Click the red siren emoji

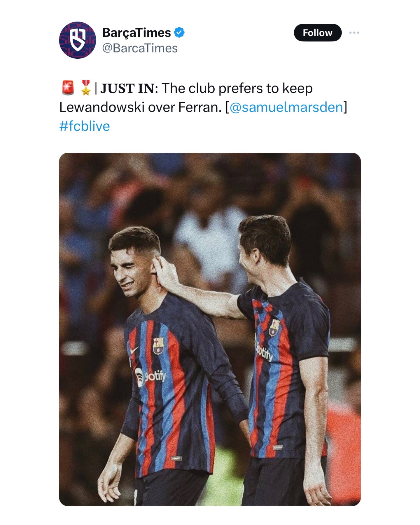click(x=68, y=88)
